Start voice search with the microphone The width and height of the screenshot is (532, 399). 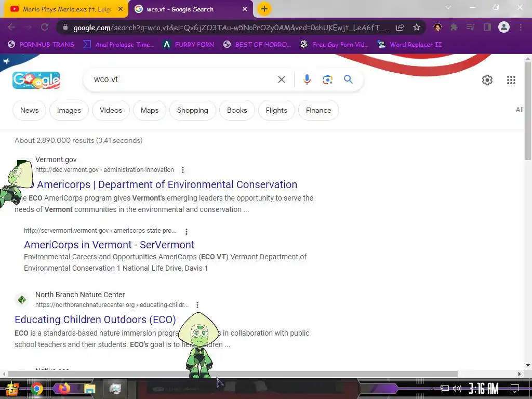click(x=307, y=79)
